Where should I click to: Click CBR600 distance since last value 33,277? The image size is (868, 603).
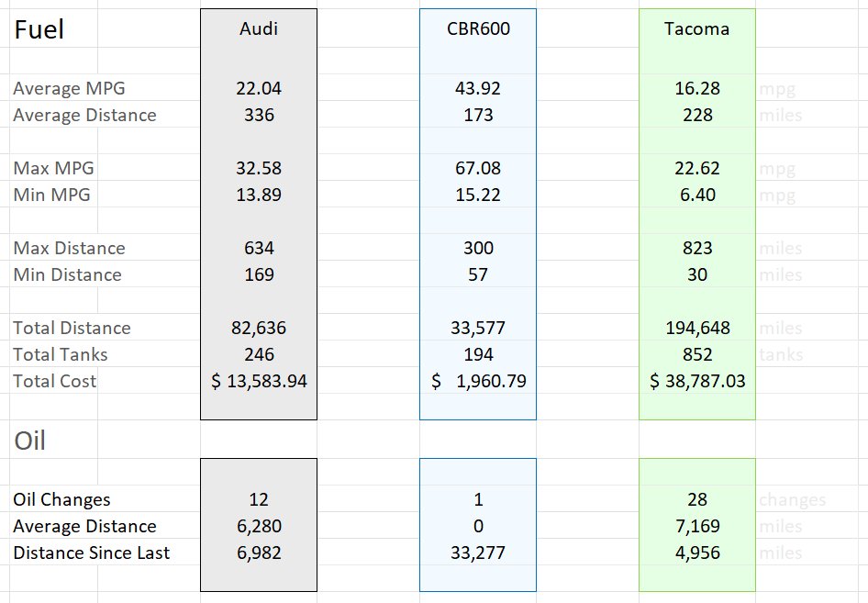click(478, 553)
